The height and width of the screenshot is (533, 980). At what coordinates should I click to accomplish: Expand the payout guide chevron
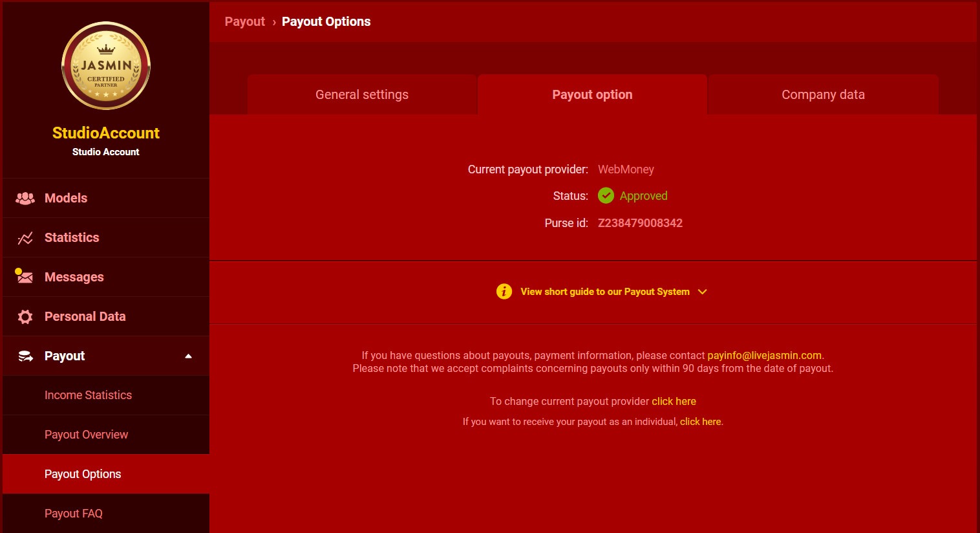(x=703, y=292)
